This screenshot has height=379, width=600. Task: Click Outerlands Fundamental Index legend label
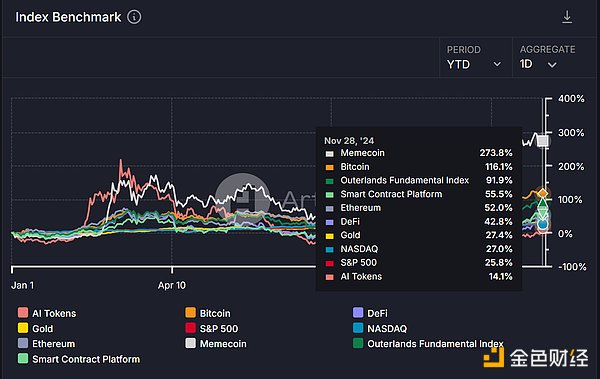(435, 344)
